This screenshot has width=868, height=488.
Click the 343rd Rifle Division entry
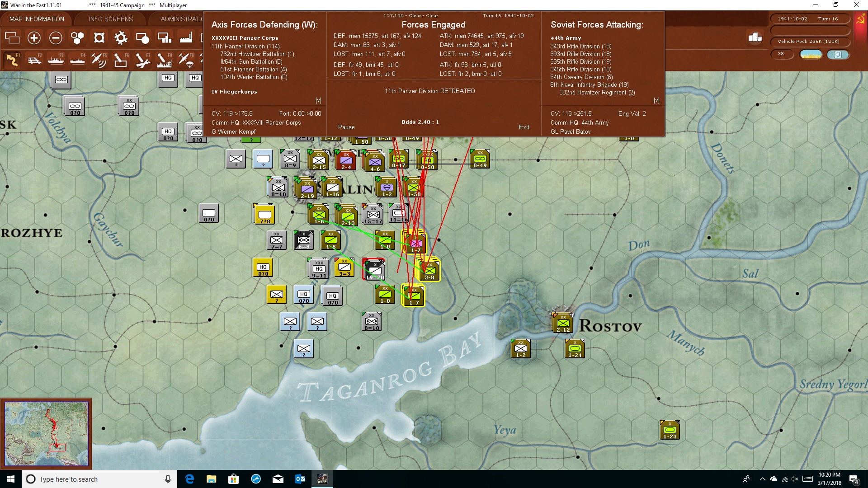(581, 46)
